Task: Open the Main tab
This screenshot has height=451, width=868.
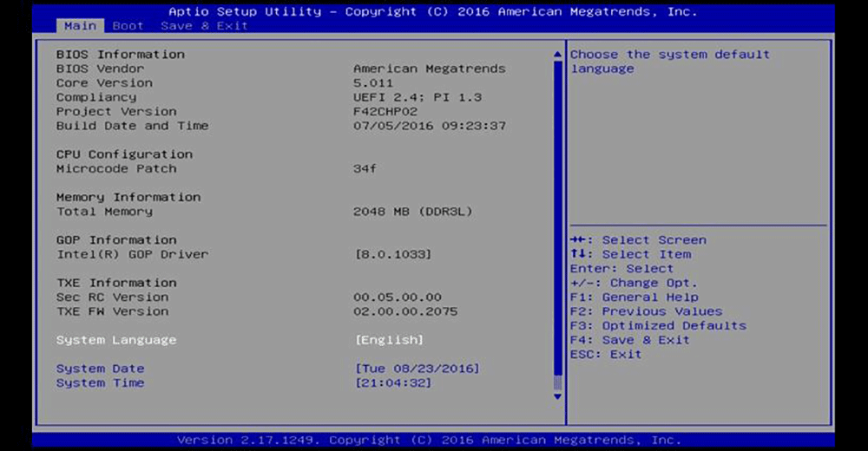Action: point(80,26)
